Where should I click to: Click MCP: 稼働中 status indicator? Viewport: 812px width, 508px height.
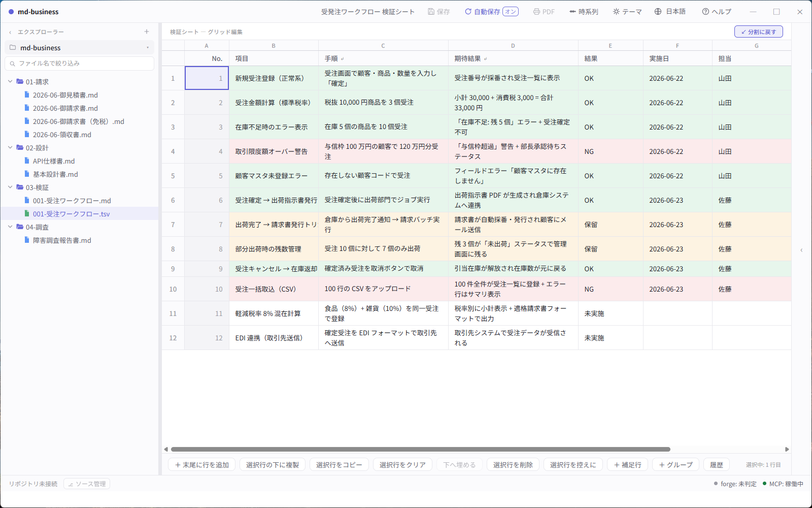coord(783,484)
